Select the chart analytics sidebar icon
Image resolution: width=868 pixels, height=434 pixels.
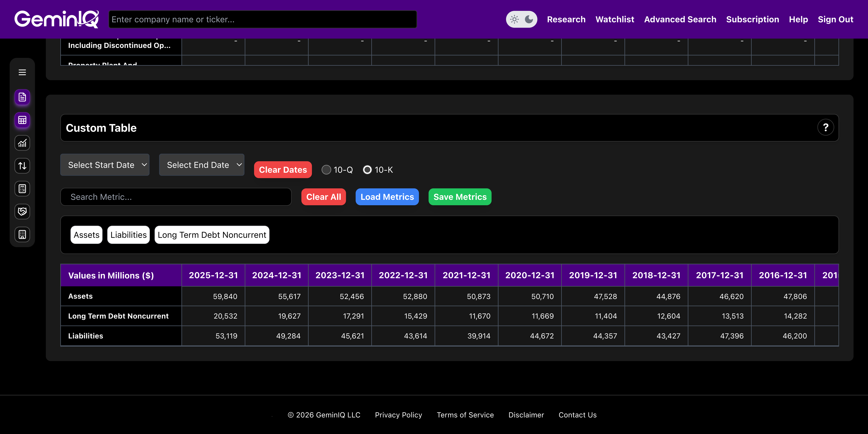tap(22, 143)
